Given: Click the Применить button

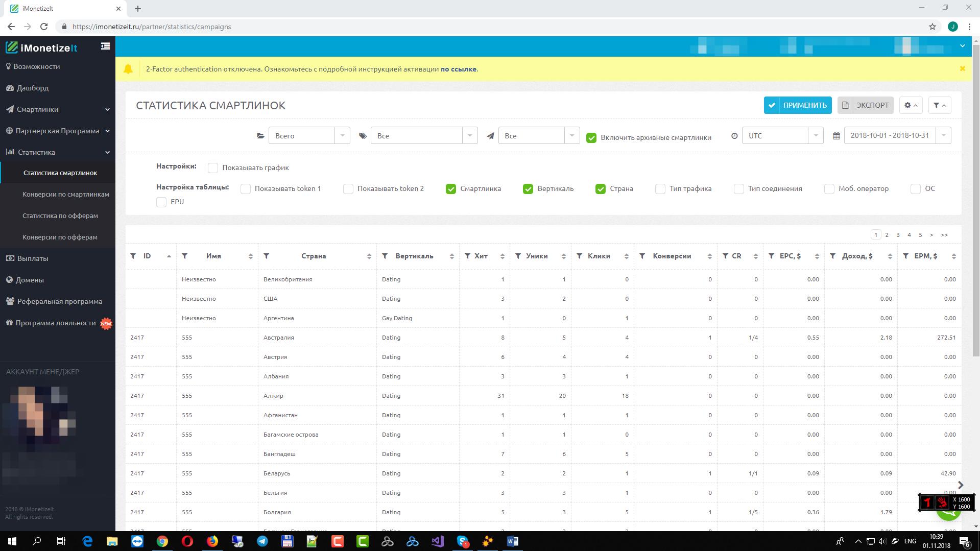Looking at the screenshot, I should pyautogui.click(x=798, y=105).
